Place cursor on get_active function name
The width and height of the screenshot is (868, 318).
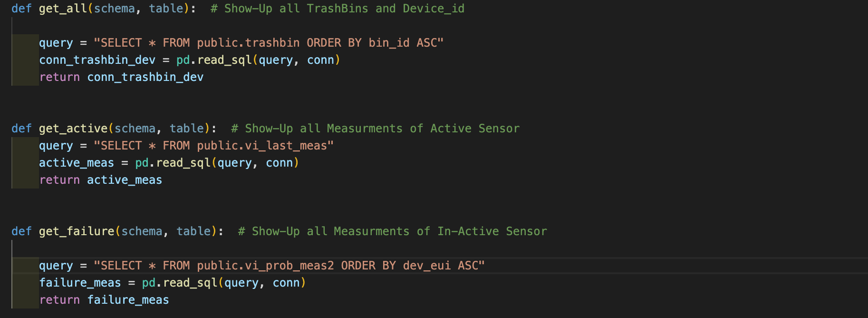coord(73,129)
